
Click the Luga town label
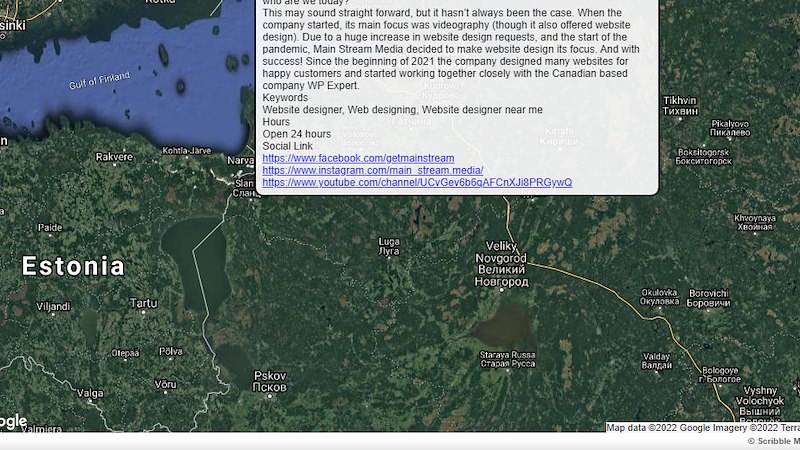pyautogui.click(x=389, y=246)
